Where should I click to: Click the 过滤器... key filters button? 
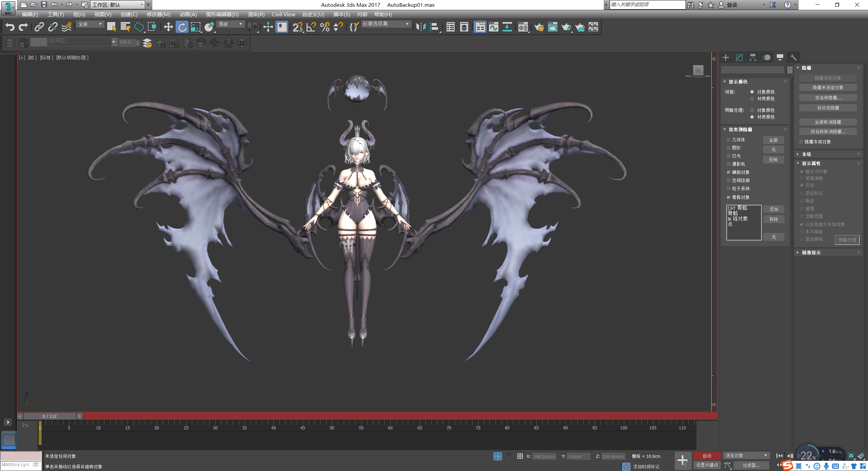[x=751, y=465]
